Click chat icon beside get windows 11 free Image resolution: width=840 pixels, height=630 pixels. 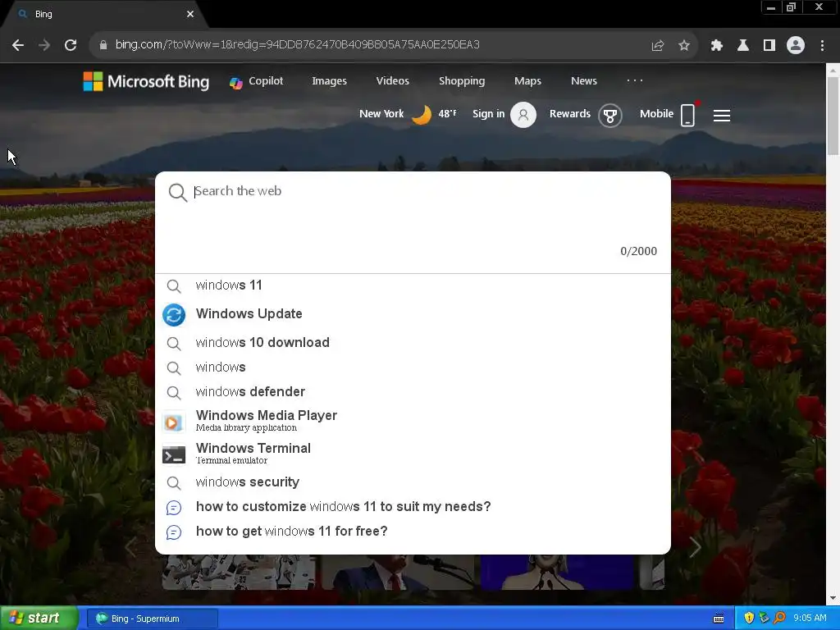(174, 532)
